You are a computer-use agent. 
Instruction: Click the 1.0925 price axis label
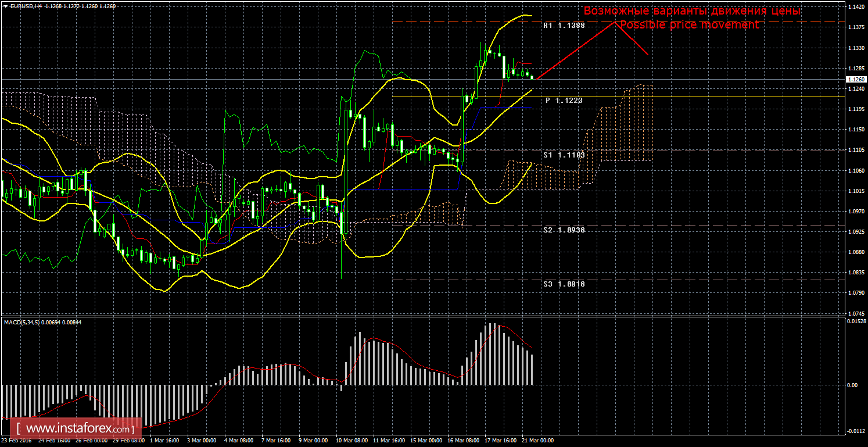856,232
